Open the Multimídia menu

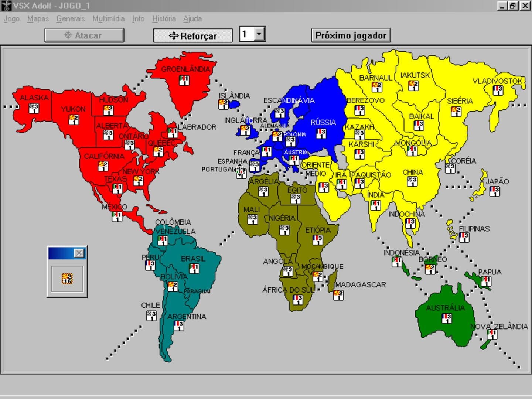click(x=108, y=18)
